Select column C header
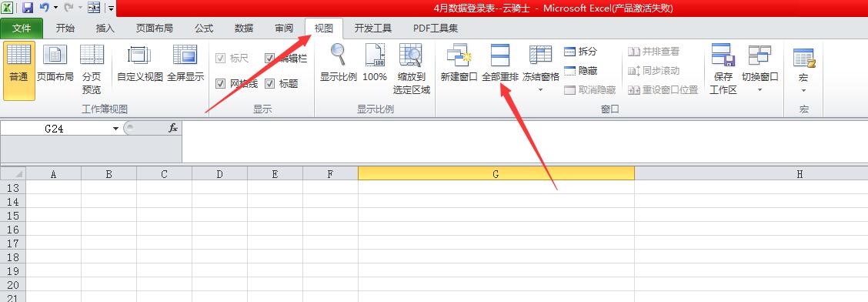868x302 pixels. pos(165,173)
